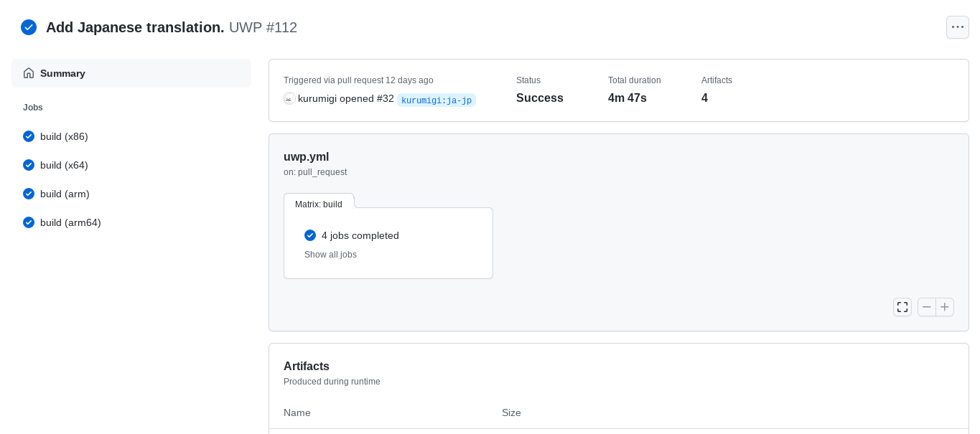Click the checkmark beside 4 jobs completed
The height and width of the screenshot is (434, 980).
pyautogui.click(x=310, y=235)
